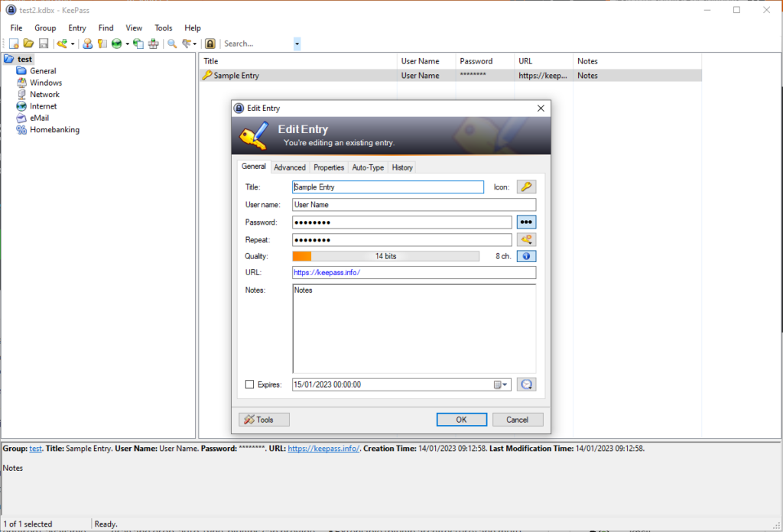Select the Homebanking group in tree
The width and height of the screenshot is (783, 532).
tap(54, 130)
